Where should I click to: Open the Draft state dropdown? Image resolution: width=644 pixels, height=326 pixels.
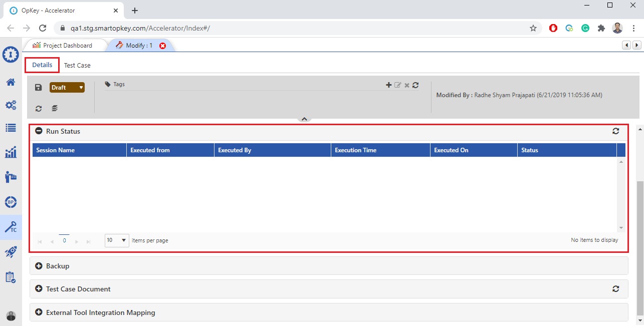(67, 88)
